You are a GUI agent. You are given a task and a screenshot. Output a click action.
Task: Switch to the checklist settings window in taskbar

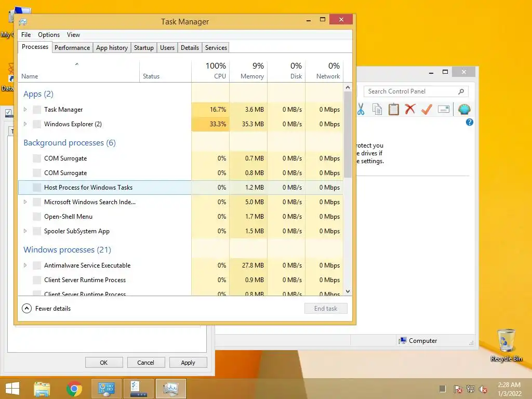[x=139, y=389]
